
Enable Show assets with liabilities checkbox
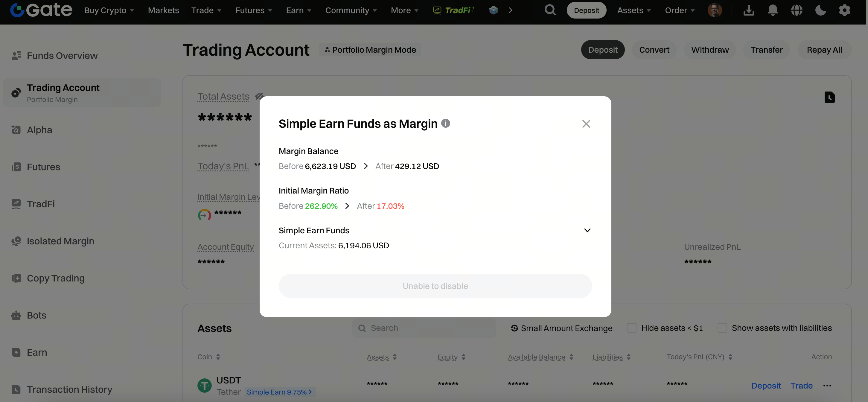point(722,328)
